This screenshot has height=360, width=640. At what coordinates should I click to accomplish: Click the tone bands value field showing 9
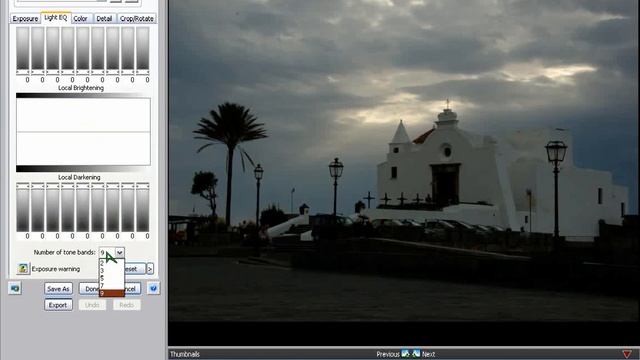(x=107, y=252)
